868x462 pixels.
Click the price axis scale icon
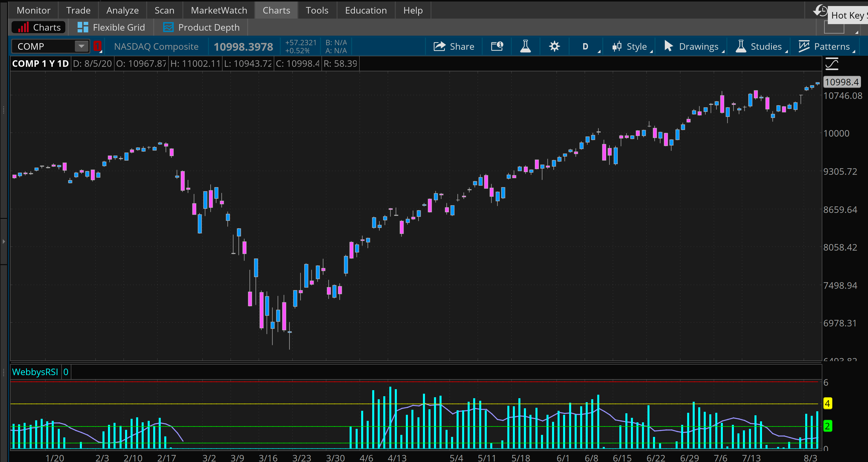pyautogui.click(x=832, y=64)
